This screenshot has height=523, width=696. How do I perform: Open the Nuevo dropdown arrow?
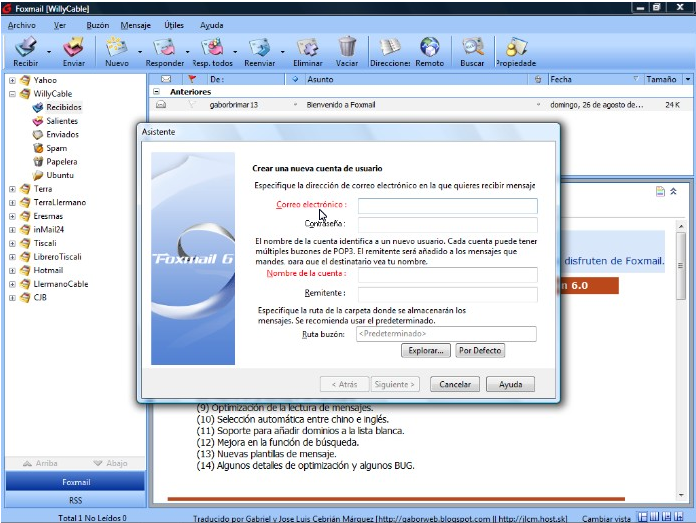coord(140,52)
